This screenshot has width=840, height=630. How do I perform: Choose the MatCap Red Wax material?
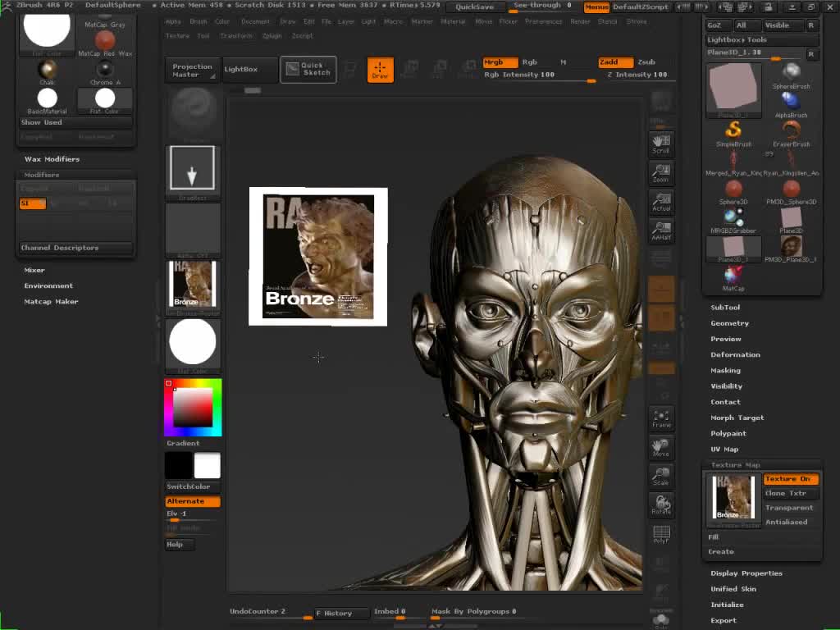coord(105,43)
